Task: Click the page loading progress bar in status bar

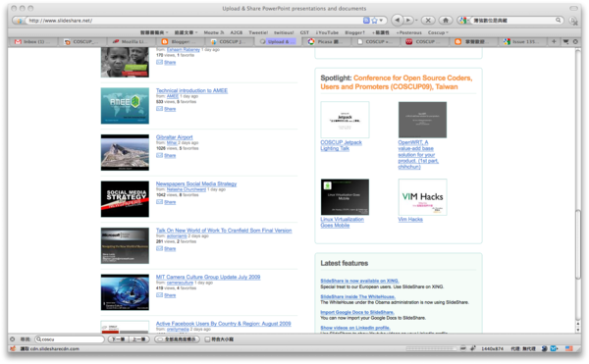Action: click(x=432, y=348)
